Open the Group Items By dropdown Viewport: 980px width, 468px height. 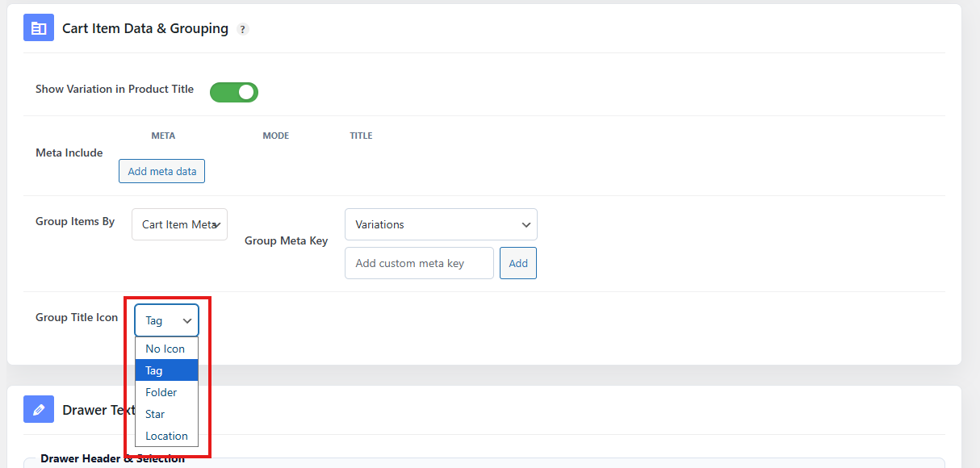click(179, 224)
